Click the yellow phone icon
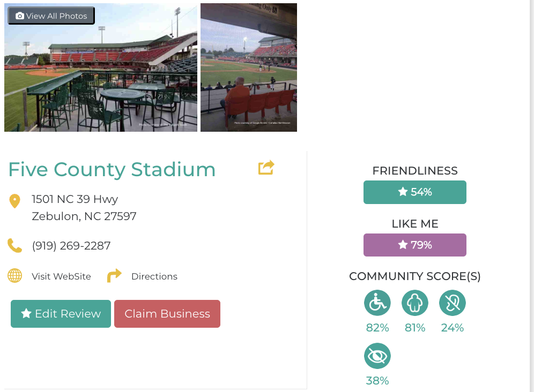This screenshot has width=534, height=392. (14, 246)
